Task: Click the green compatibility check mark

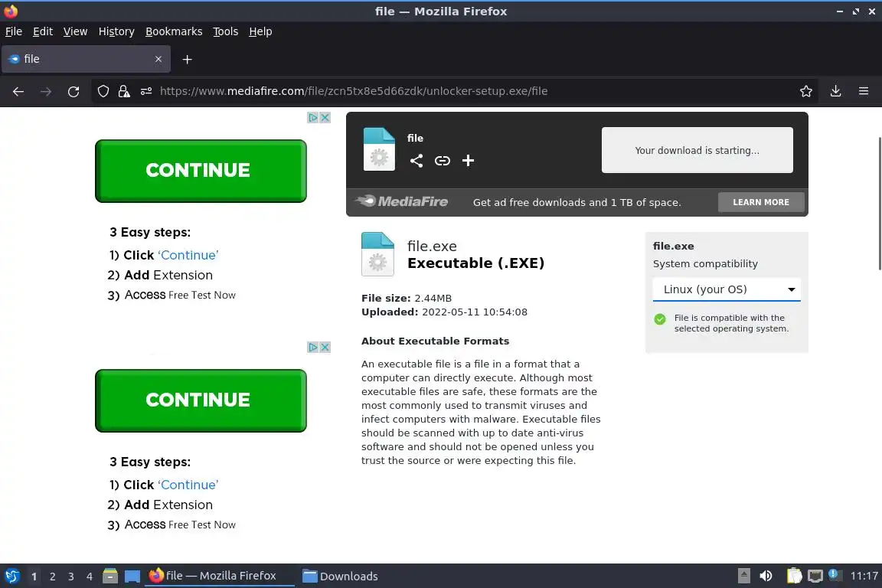Action: [x=660, y=319]
